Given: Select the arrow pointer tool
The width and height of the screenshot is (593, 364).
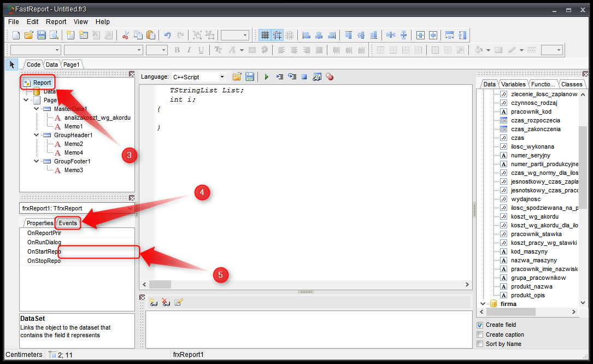Looking at the screenshot, I should point(12,64).
